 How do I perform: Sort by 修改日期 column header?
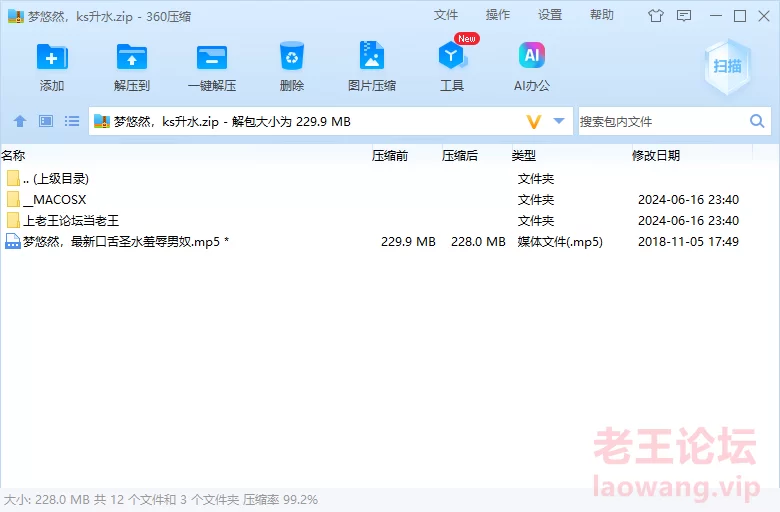tap(656, 156)
